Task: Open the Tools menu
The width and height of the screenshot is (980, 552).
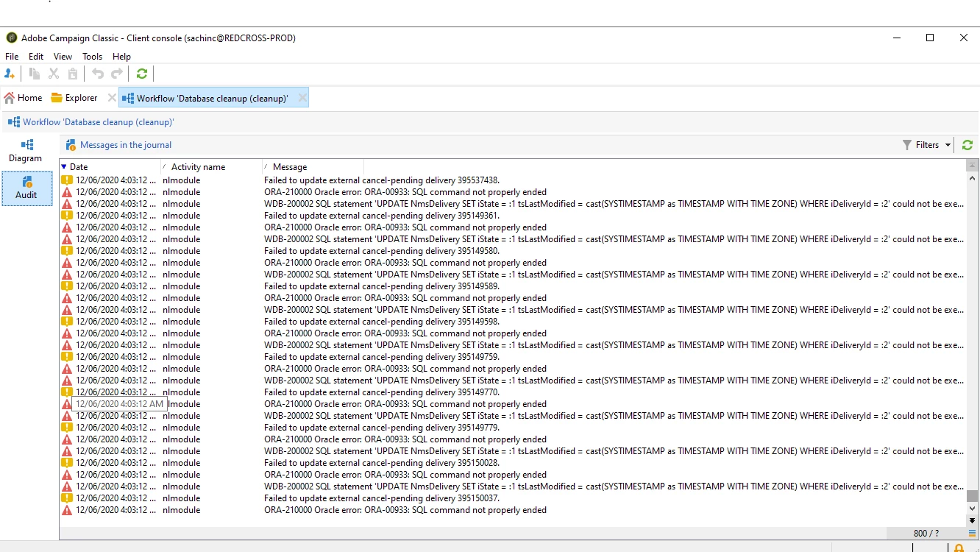Action: (x=92, y=57)
